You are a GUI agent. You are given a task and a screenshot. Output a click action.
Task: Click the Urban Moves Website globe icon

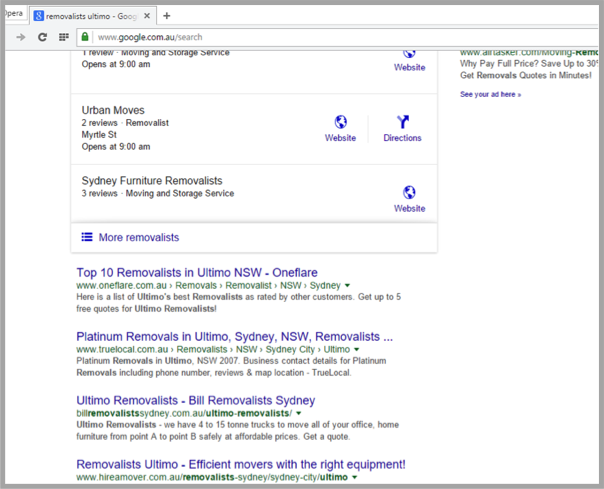[340, 122]
